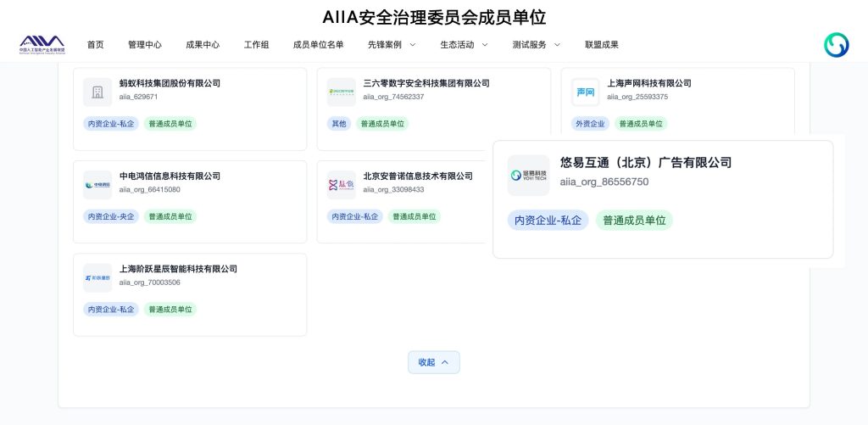Open the 管理中心 menu item
Screen dimensions: 868x425
click(x=144, y=45)
